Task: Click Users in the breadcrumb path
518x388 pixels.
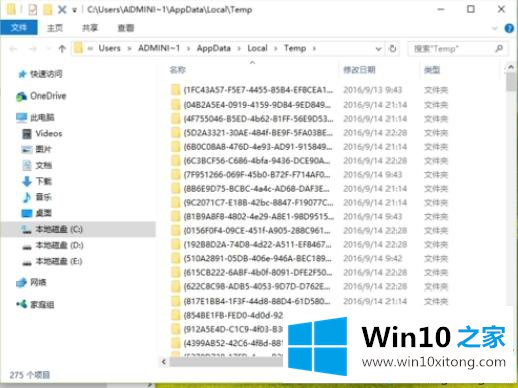Action: coord(109,48)
